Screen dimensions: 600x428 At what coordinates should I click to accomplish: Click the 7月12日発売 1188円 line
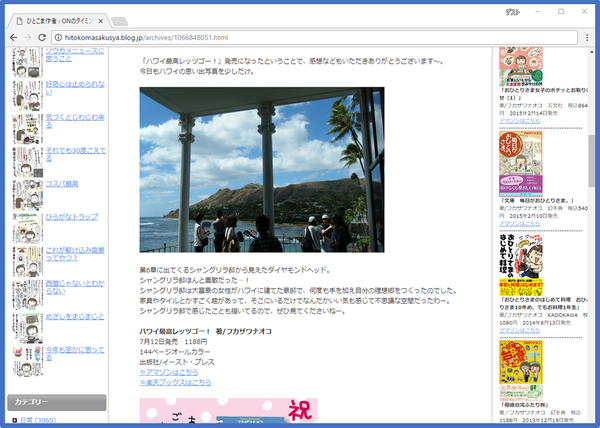[173, 341]
